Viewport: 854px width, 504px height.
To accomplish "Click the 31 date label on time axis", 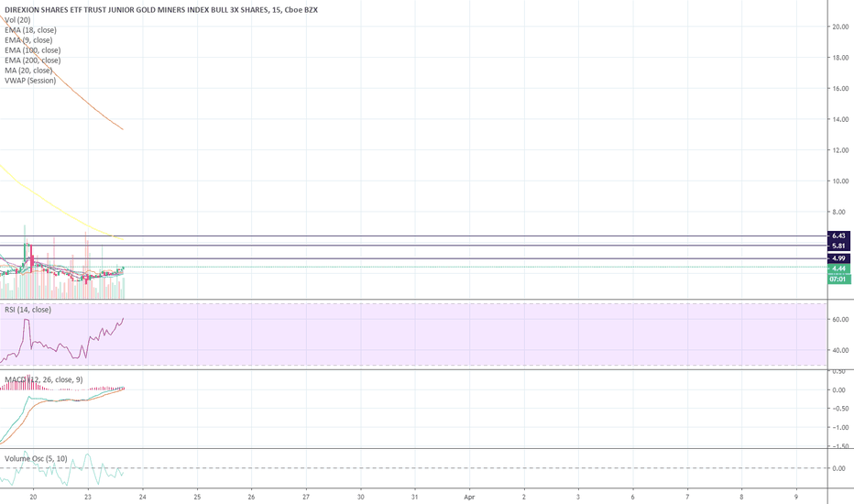I will 415,497.
